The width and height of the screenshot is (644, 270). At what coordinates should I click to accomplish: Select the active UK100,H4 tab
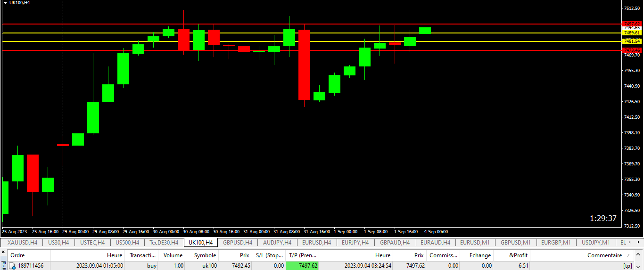(201, 243)
